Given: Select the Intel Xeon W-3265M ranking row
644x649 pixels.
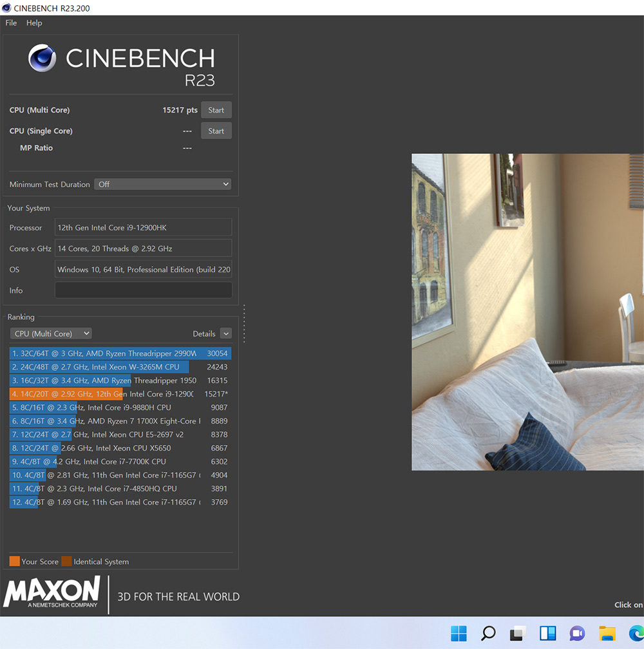Looking at the screenshot, I should pyautogui.click(x=120, y=367).
